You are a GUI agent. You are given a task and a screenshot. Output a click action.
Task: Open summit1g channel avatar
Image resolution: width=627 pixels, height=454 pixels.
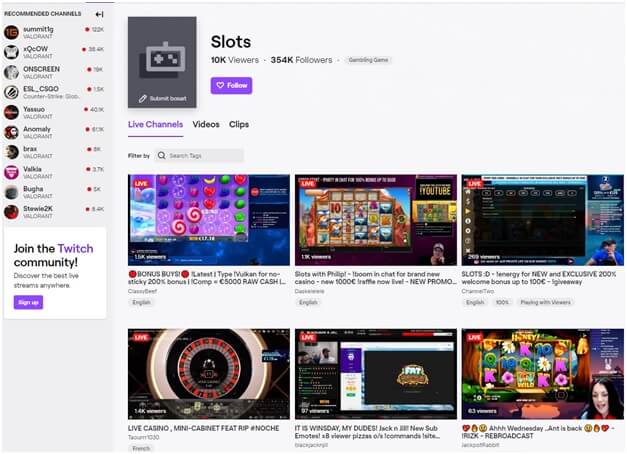click(x=11, y=32)
